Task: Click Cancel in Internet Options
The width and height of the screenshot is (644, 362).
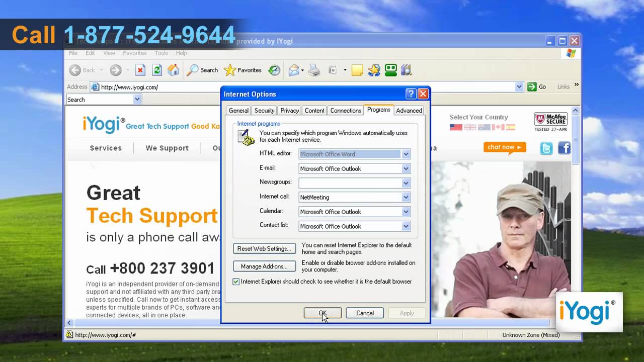Action: (x=365, y=313)
